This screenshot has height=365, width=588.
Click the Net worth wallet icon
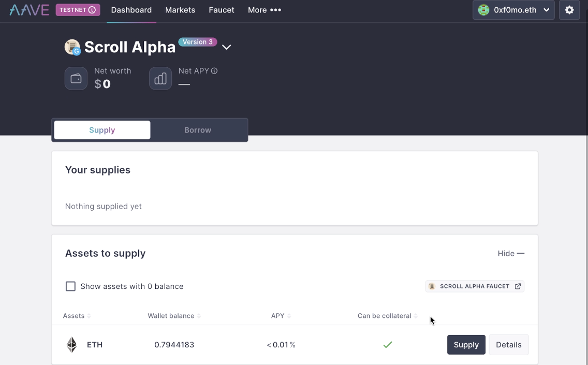(76, 78)
